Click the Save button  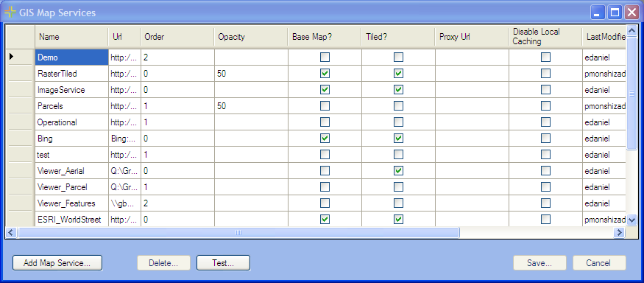tap(539, 263)
